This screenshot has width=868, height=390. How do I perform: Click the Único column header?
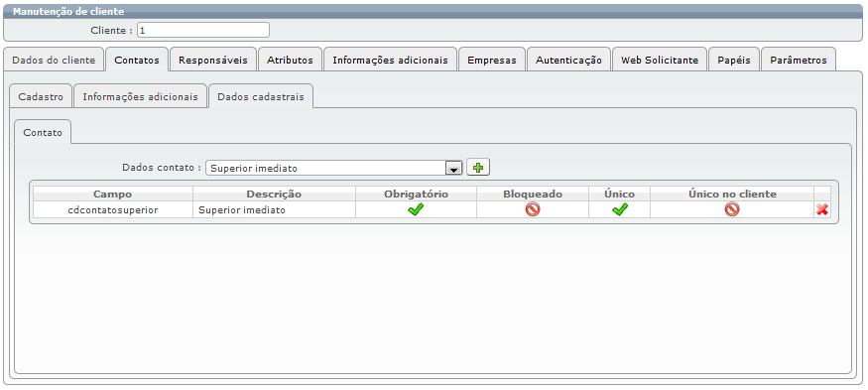619,194
